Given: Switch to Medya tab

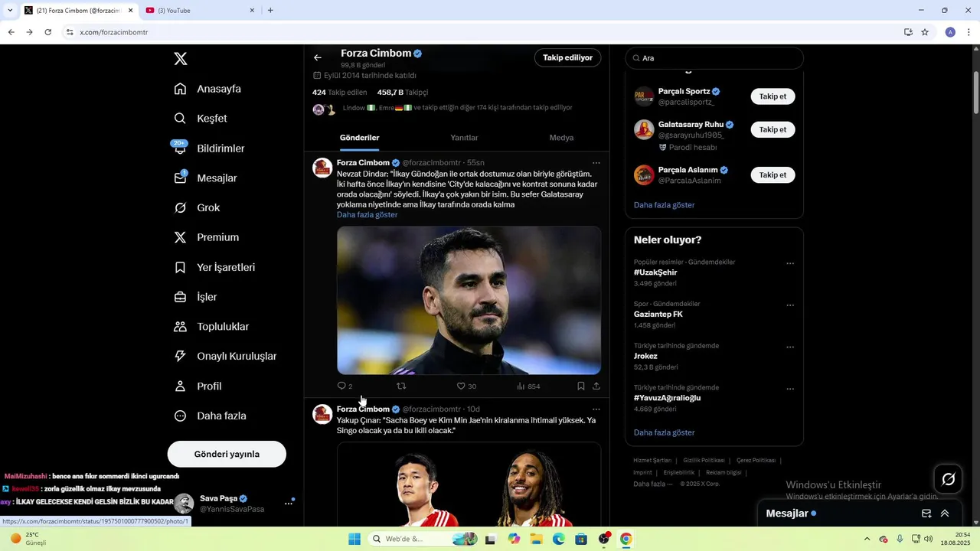Looking at the screenshot, I should point(561,138).
